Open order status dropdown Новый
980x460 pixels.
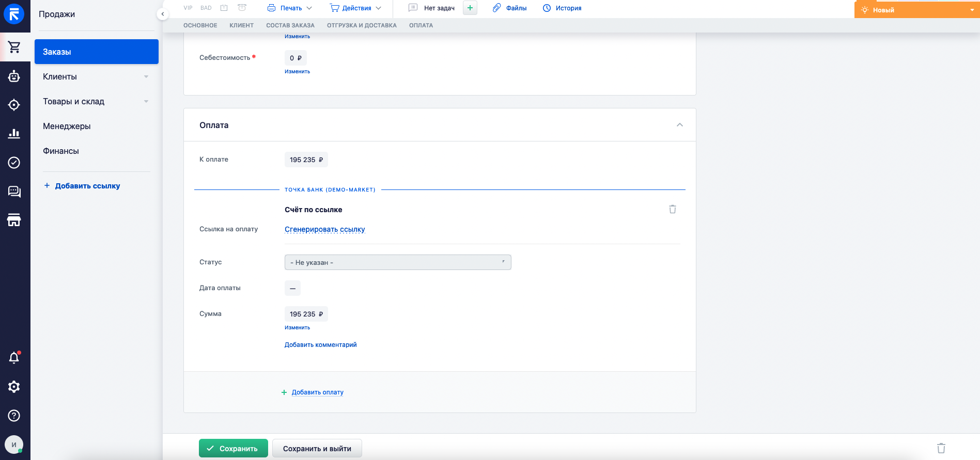(917, 10)
